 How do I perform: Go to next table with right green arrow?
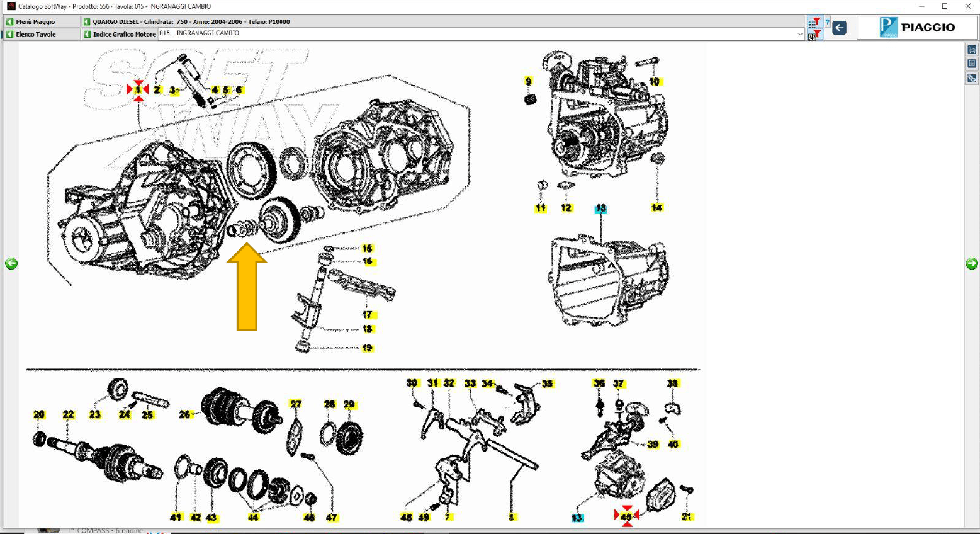pos(971,264)
